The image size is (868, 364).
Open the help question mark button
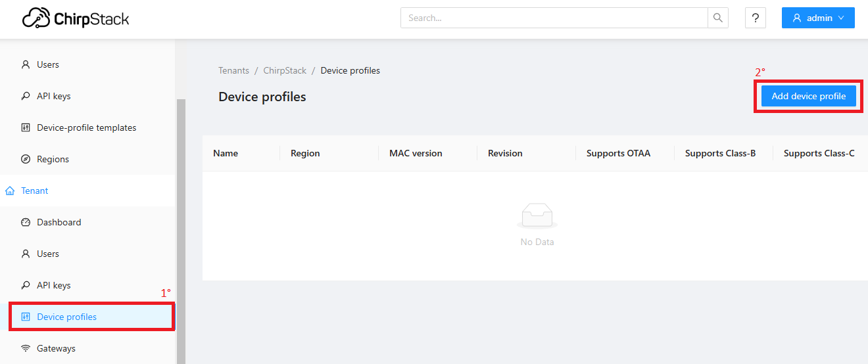coord(756,18)
